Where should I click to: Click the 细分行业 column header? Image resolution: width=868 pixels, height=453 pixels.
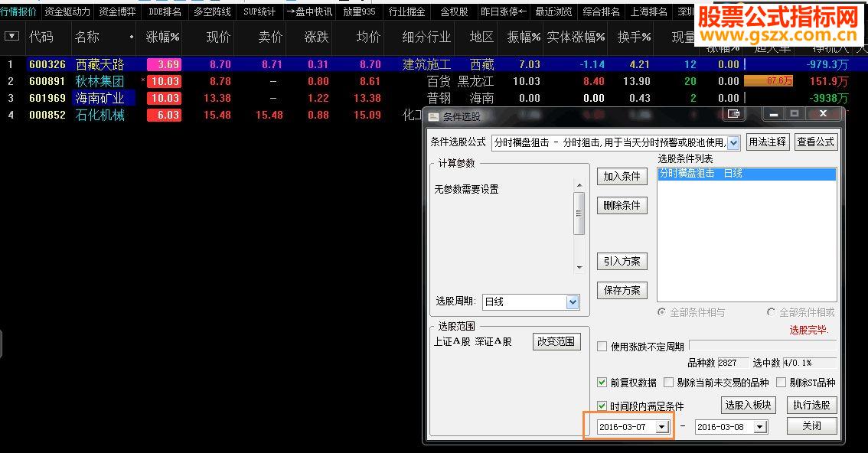click(426, 37)
